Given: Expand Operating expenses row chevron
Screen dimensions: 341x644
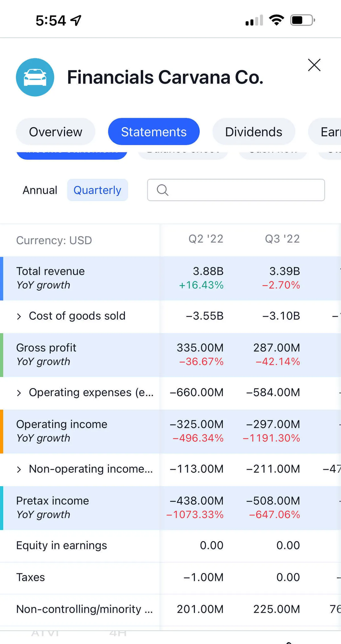Looking at the screenshot, I should [19, 393].
